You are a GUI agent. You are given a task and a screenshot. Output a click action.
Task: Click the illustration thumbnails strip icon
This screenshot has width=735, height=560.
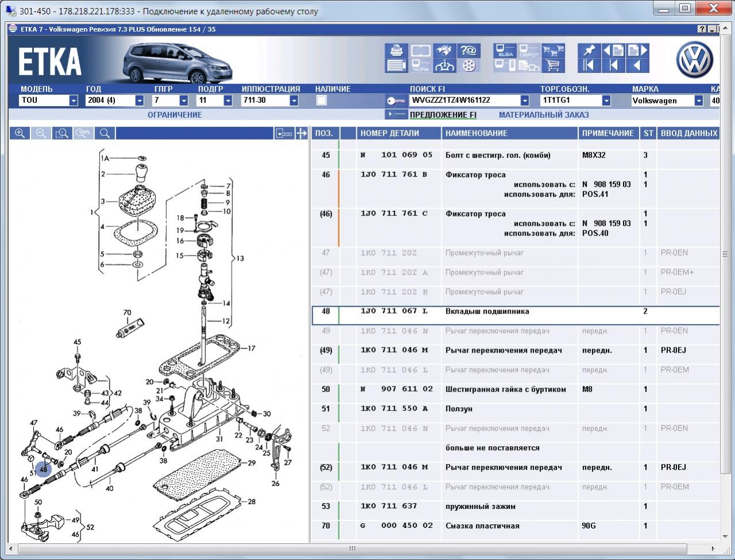tap(284, 133)
